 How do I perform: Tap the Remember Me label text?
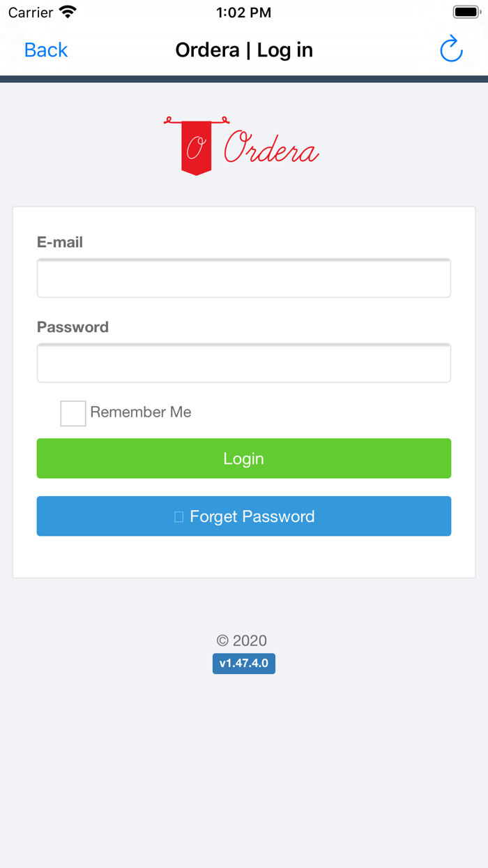coord(141,412)
